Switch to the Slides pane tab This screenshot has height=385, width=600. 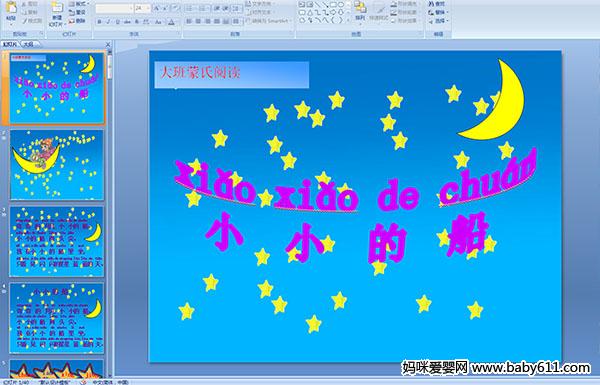coord(10,44)
